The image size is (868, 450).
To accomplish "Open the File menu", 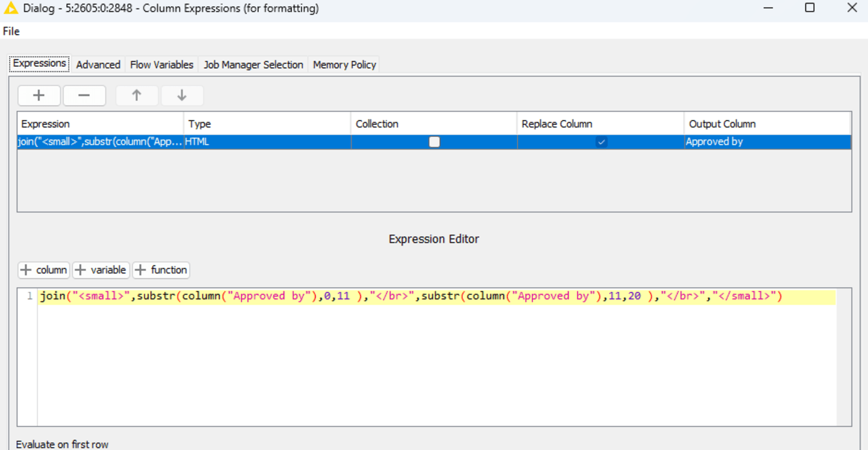I will pyautogui.click(x=11, y=31).
